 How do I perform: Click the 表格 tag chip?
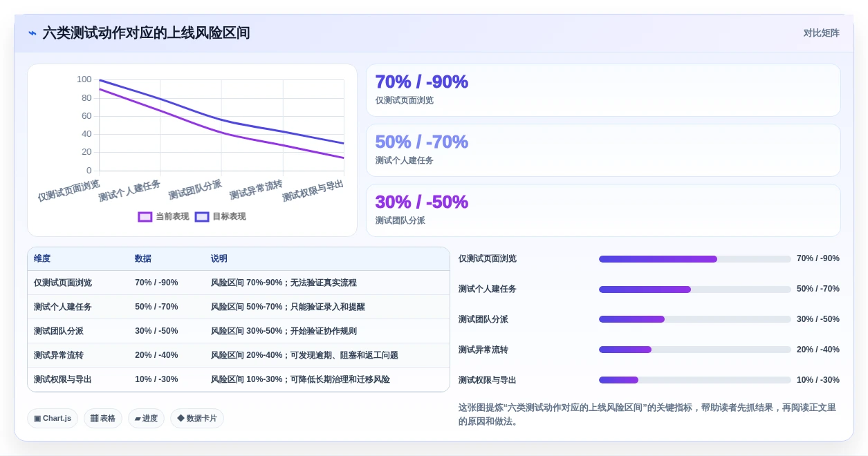pyautogui.click(x=103, y=419)
